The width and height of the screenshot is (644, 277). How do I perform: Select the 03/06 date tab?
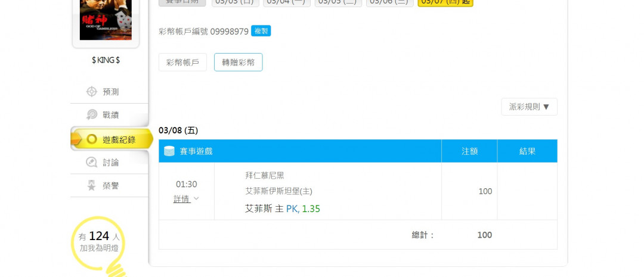pyautogui.click(x=390, y=2)
